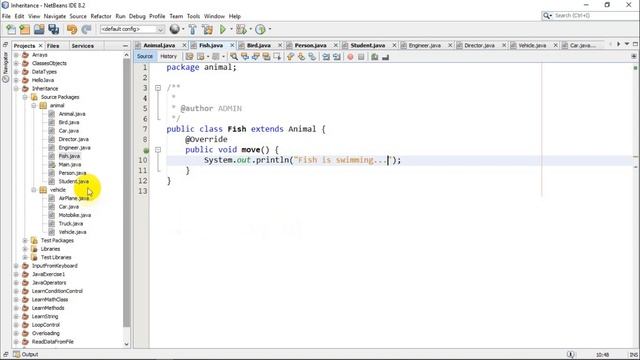This screenshot has width=640, height=360.
Task: Collapse the move method code fold
Action: (158, 150)
